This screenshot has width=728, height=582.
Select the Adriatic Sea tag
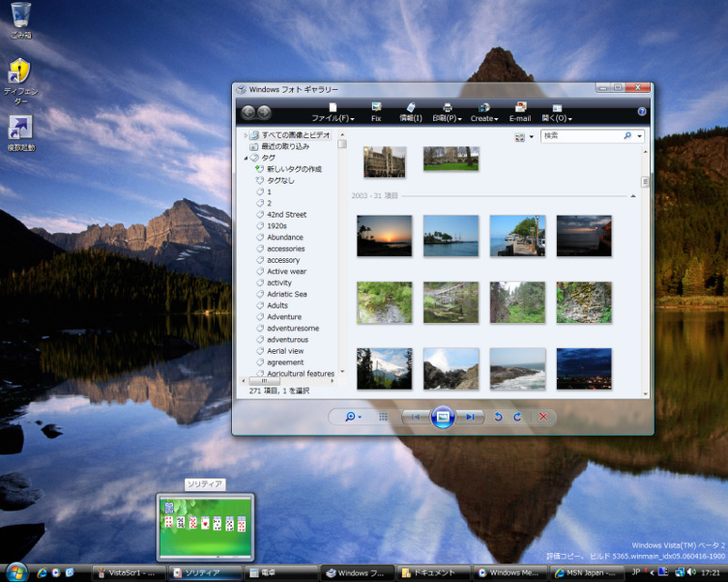coord(287,294)
